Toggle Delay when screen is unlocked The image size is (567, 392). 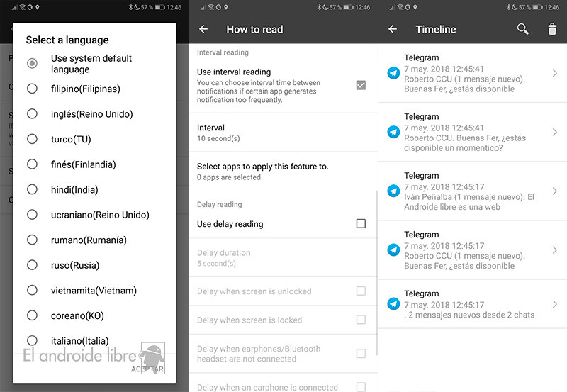(361, 291)
